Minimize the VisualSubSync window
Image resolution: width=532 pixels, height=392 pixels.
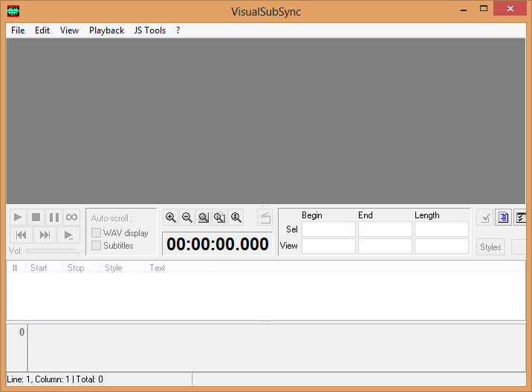click(464, 9)
